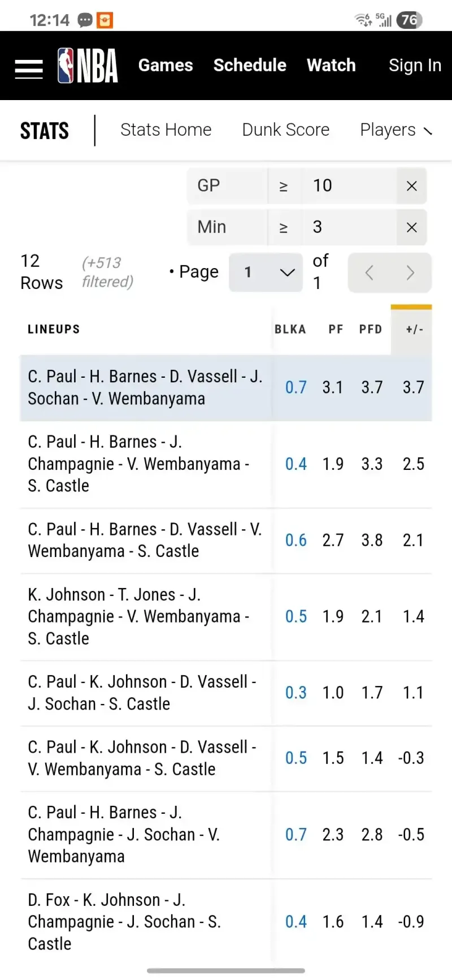
Task: Tap Sign In
Action: pyautogui.click(x=415, y=66)
